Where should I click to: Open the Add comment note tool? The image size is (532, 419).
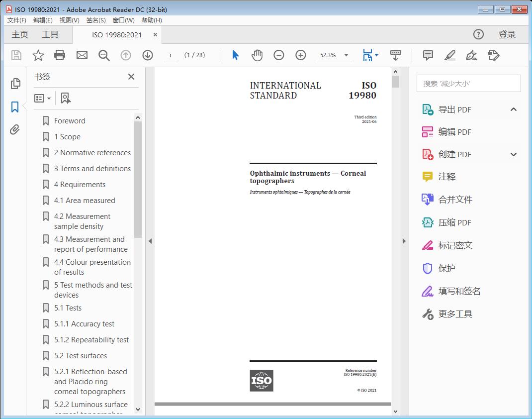click(428, 55)
